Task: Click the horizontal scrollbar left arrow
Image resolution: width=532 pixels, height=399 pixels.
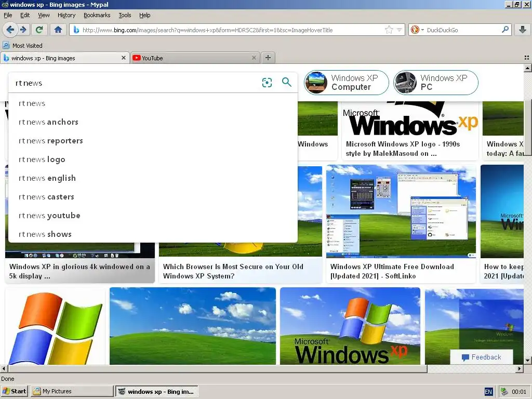Action: pos(4,368)
